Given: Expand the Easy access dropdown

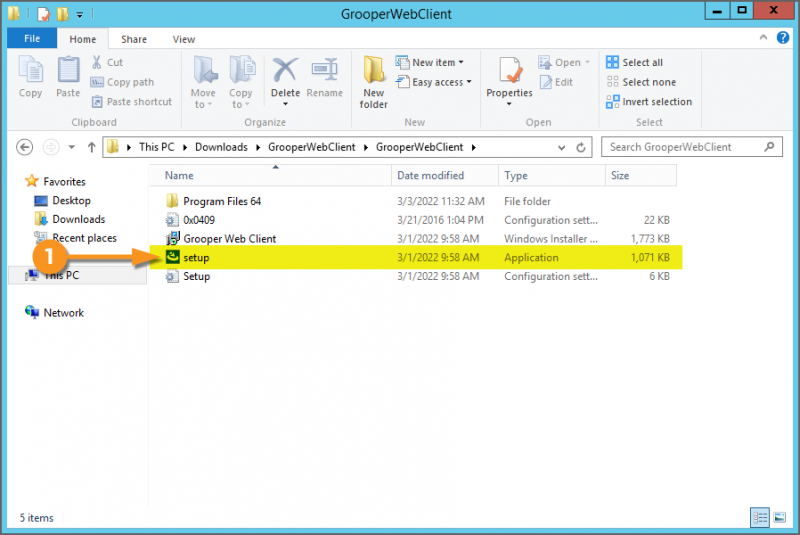Looking at the screenshot, I should pos(469,82).
